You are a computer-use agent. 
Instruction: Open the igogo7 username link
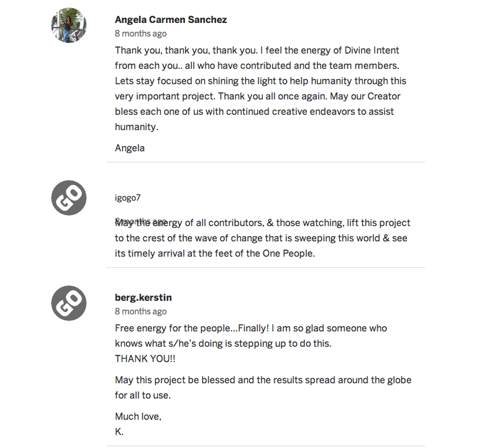(x=128, y=198)
